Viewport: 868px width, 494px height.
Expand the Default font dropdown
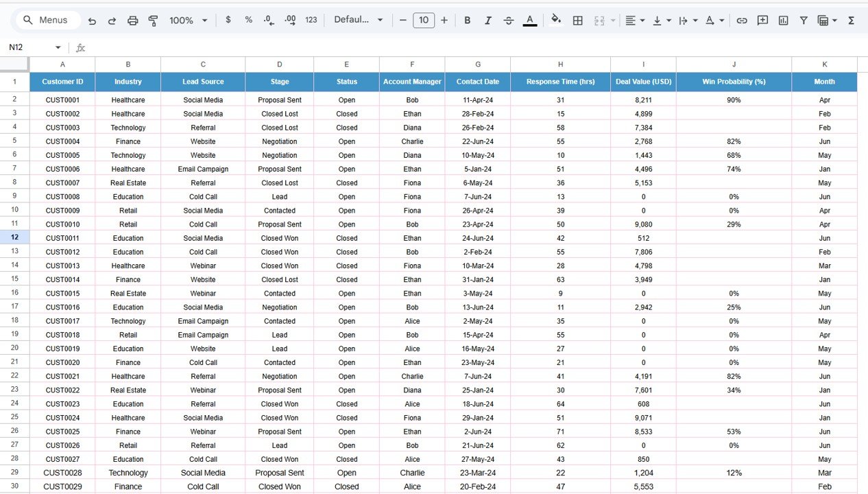(x=359, y=20)
